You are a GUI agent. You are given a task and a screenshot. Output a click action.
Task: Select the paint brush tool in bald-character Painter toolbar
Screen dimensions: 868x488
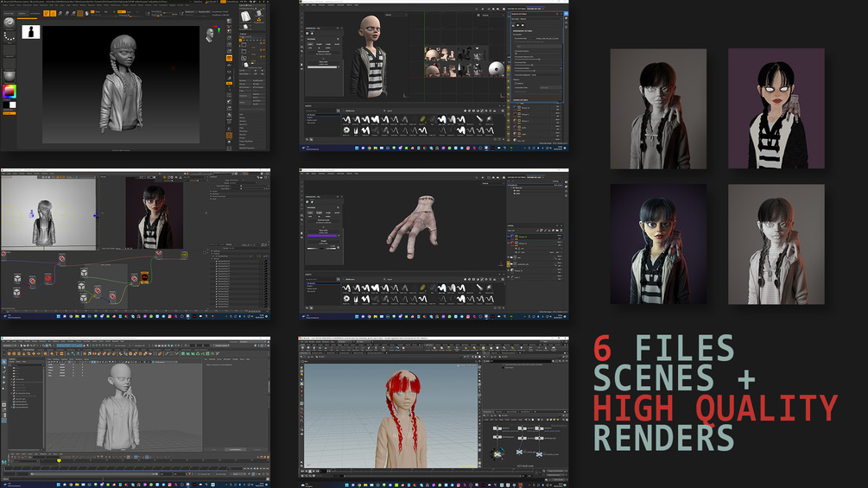click(301, 13)
